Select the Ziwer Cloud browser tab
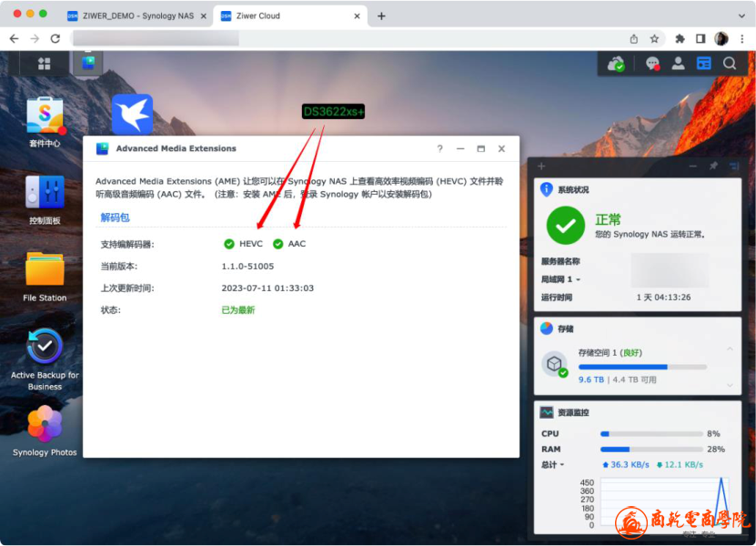This screenshot has height=546, width=756. point(290,15)
